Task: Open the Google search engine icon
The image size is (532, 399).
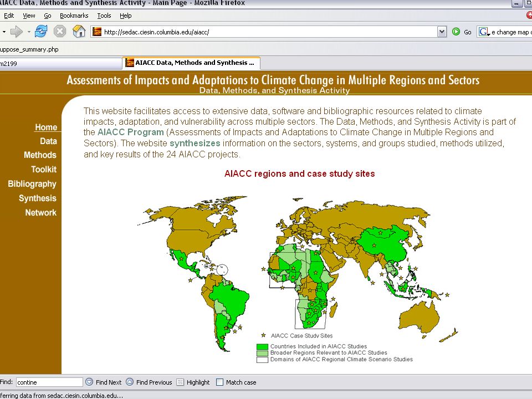Action: [x=483, y=32]
